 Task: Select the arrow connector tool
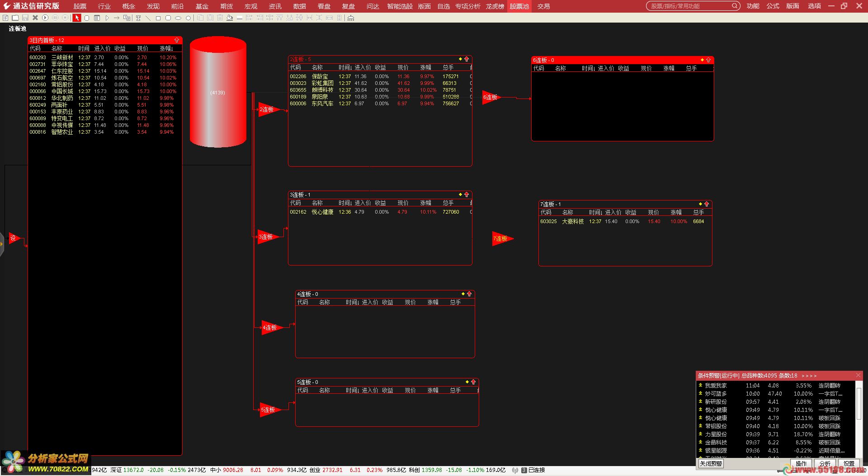click(117, 18)
